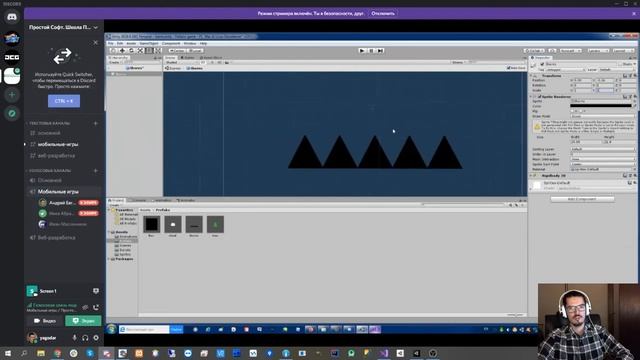Click the Unity Pause button
Viewport: 640px width, 360px height.
[x=371, y=51]
